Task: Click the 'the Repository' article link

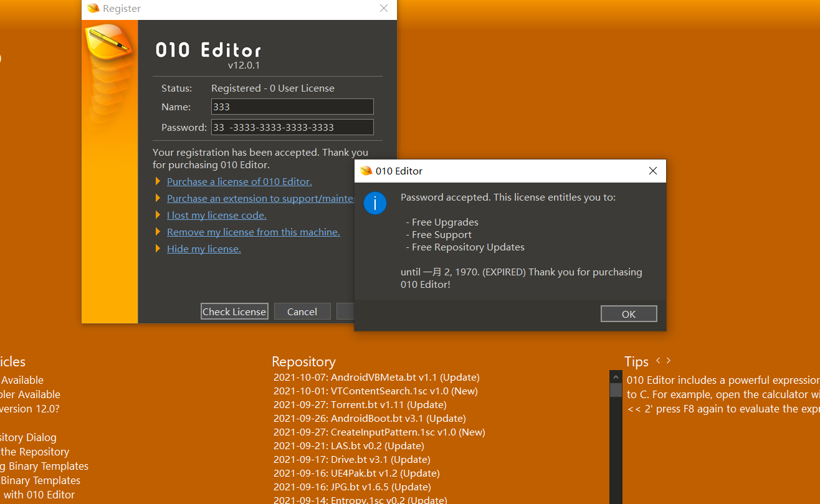Action: [35, 452]
